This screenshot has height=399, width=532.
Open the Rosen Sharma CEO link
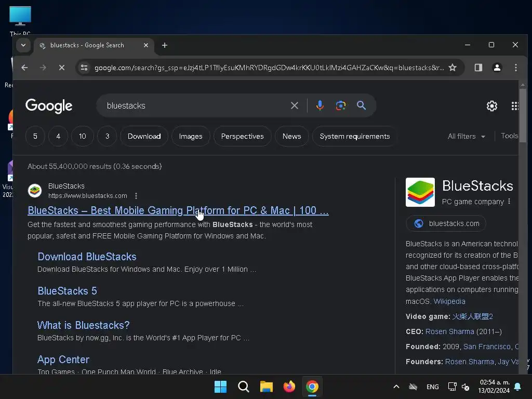449,331
